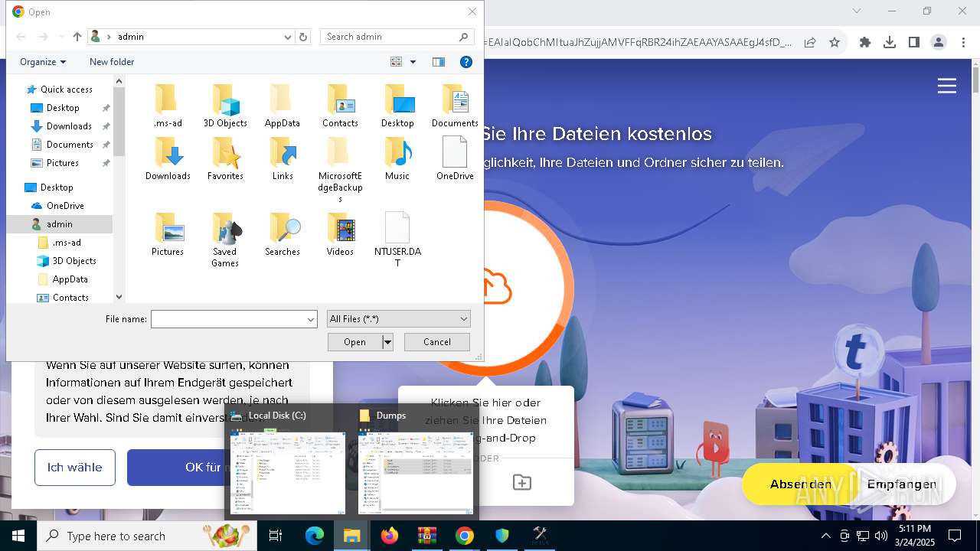980x551 pixels.
Task: Select the NTUSER.DAT file
Action: [x=397, y=240]
